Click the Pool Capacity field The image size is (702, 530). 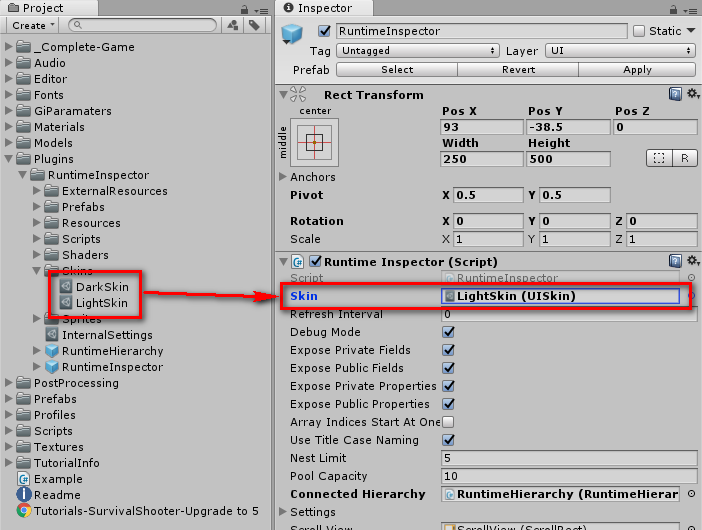(569, 476)
